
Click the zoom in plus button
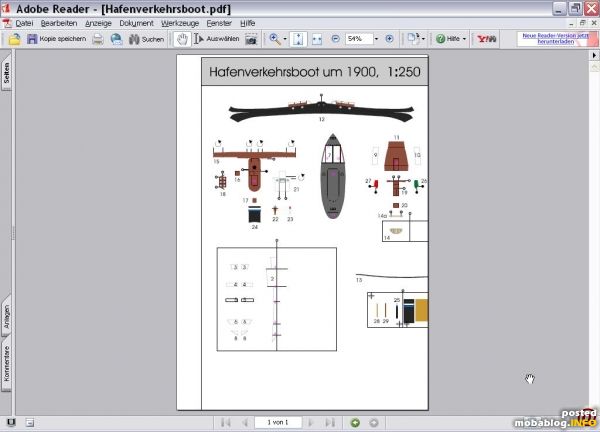click(x=389, y=39)
